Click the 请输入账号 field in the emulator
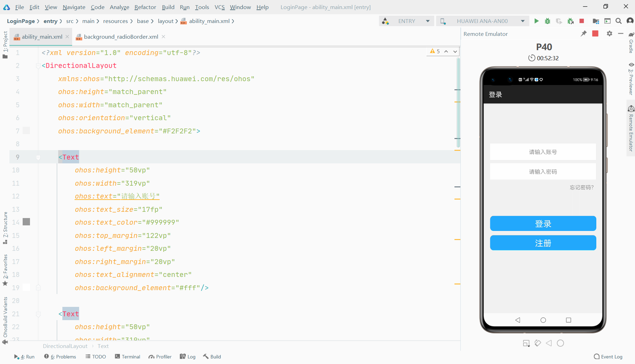 pyautogui.click(x=543, y=152)
